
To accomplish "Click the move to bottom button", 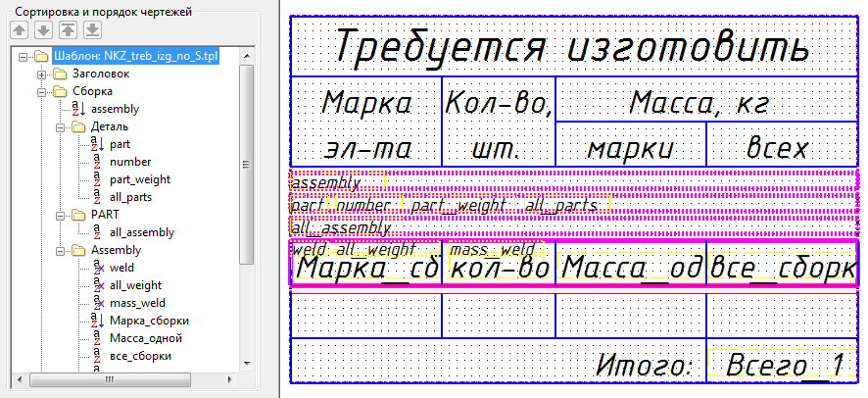I will 92,29.
